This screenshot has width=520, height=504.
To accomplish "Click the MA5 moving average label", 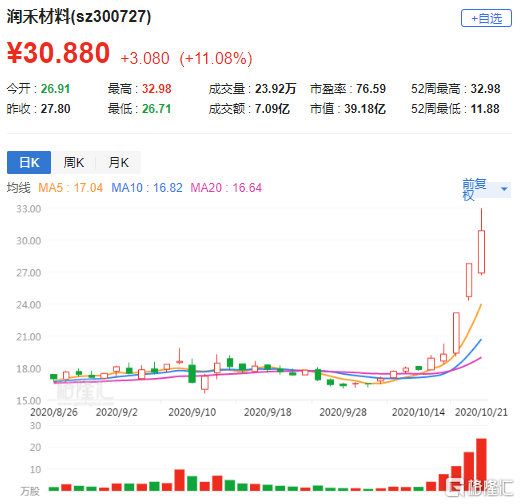I will point(70,188).
